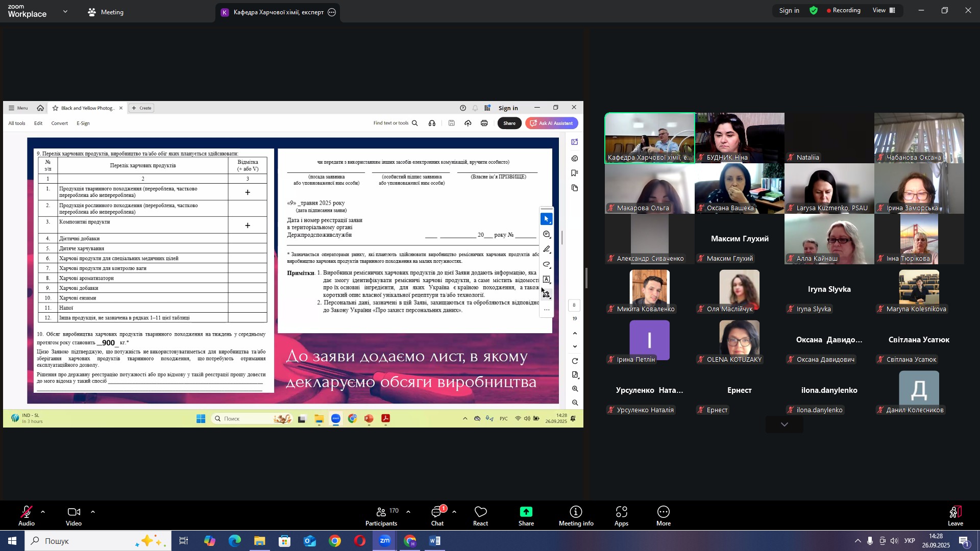Open the React emoji menu
The height and width of the screenshot is (551, 980).
(x=480, y=516)
